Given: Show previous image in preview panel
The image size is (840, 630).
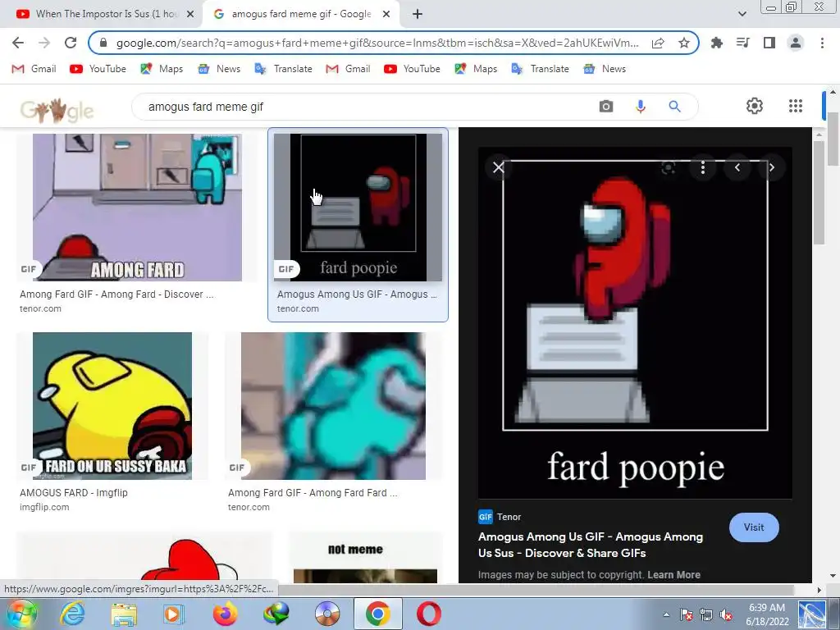Looking at the screenshot, I should point(737,167).
